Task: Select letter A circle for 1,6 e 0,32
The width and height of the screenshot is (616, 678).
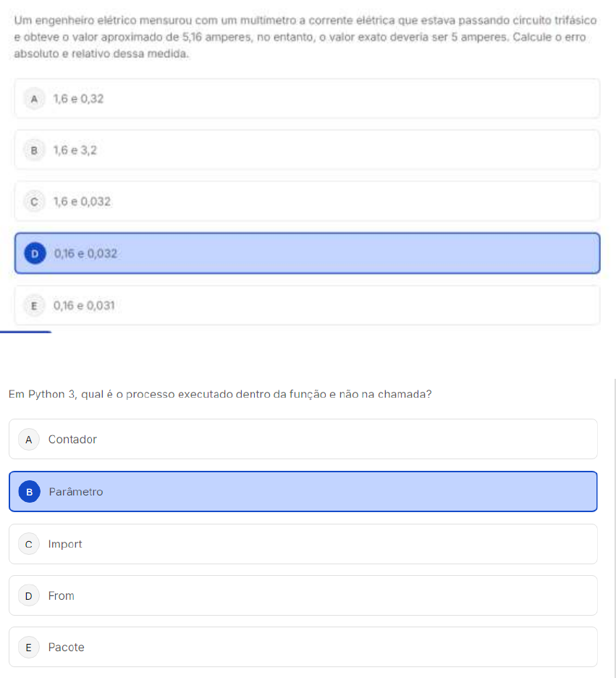Action: click(x=34, y=99)
